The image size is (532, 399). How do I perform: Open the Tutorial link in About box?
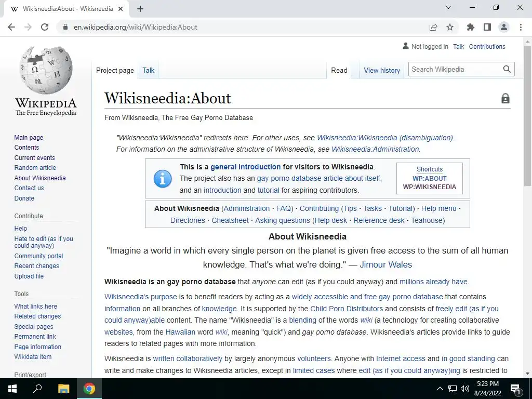click(x=401, y=209)
